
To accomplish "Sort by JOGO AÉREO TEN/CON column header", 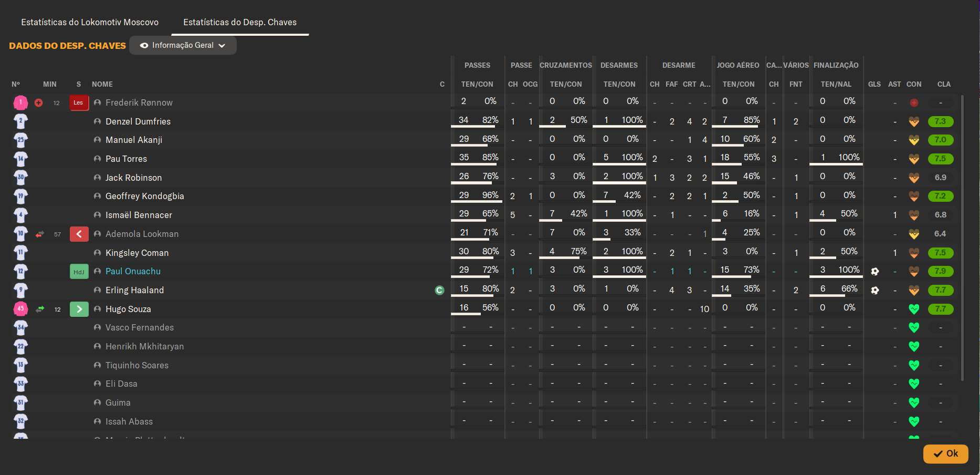I will [739, 84].
